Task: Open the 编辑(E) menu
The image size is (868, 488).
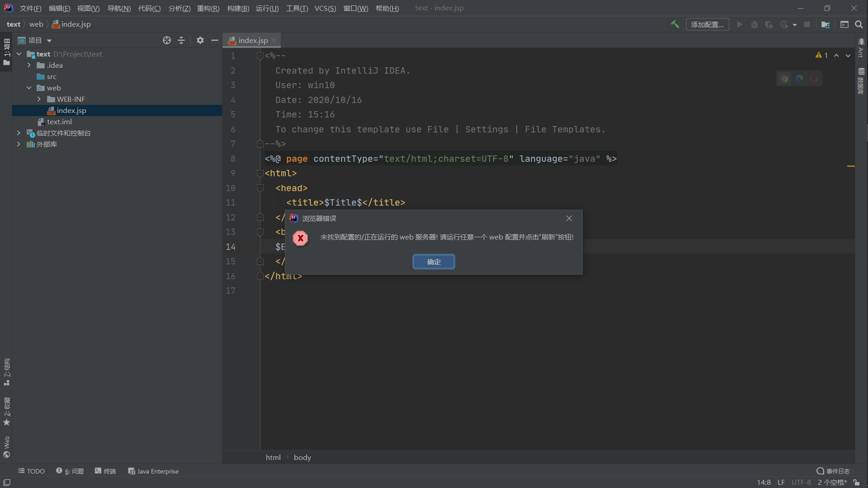Action: pos(59,8)
